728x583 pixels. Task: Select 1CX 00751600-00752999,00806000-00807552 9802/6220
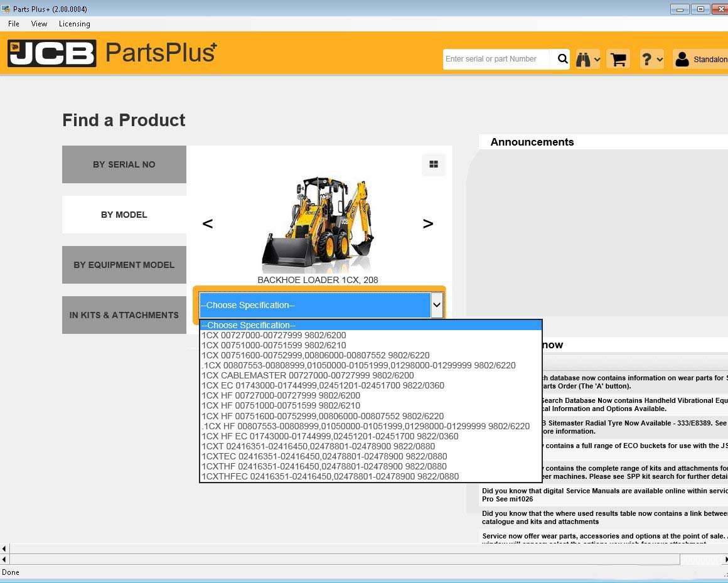click(x=371, y=355)
